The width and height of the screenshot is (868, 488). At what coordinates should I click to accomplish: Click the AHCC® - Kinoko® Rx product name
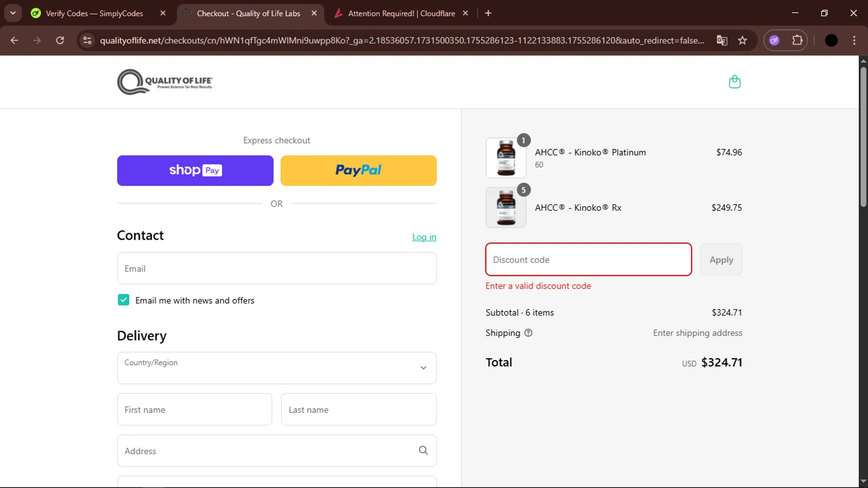click(x=578, y=207)
